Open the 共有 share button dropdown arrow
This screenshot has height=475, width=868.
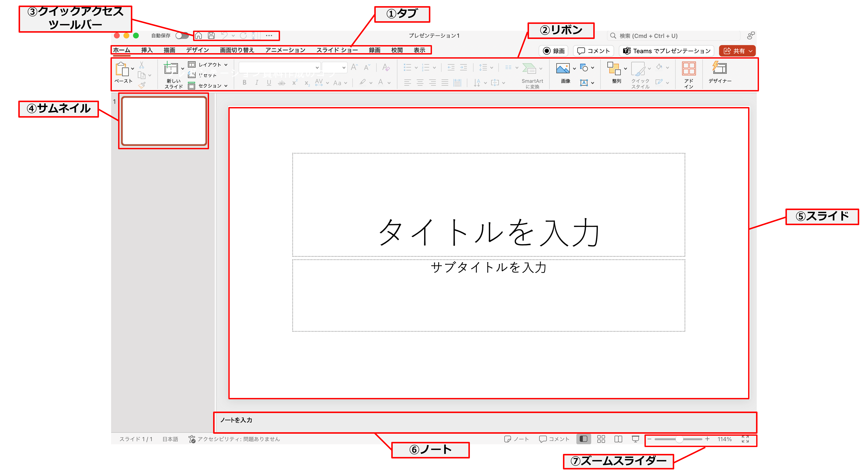[751, 51]
